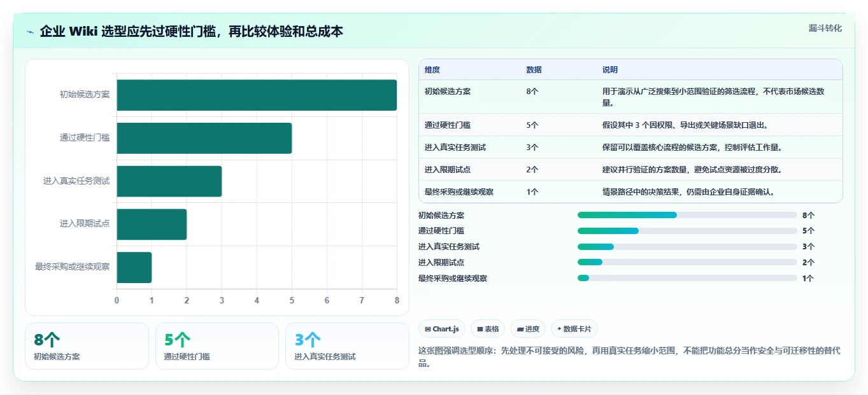Click the 2个 value in the table
The height and width of the screenshot is (395, 868).
click(x=532, y=170)
